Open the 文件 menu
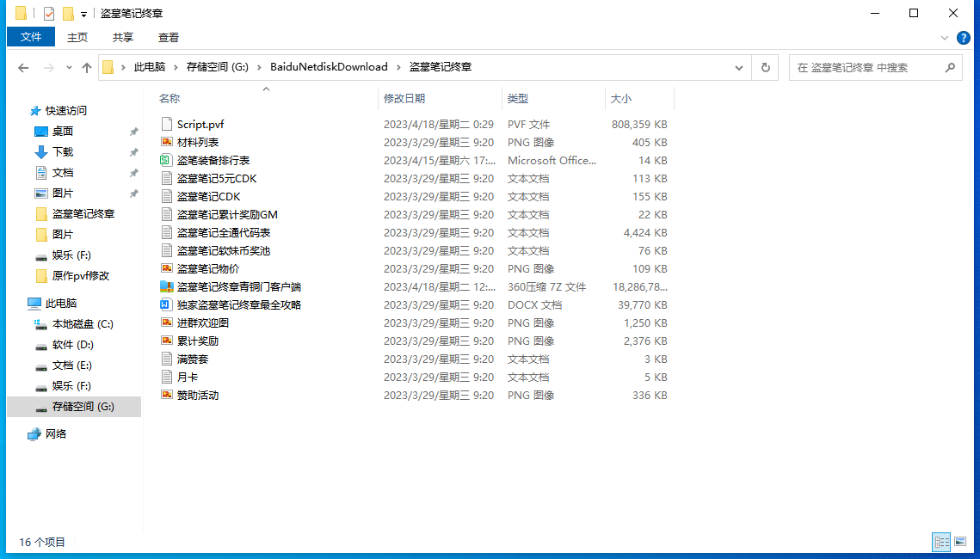The width and height of the screenshot is (980, 559). (x=31, y=37)
